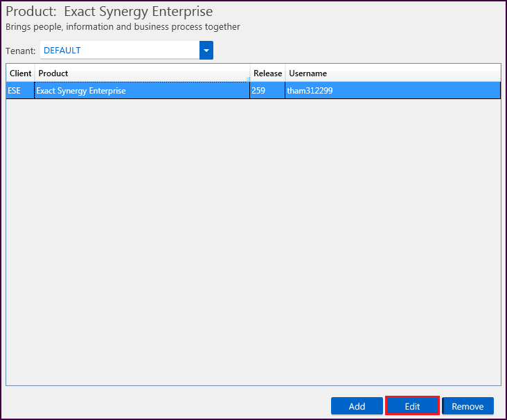Image resolution: width=507 pixels, height=420 pixels.
Task: Select the Exact Synergy Enterprise product cell
Action: click(142, 91)
